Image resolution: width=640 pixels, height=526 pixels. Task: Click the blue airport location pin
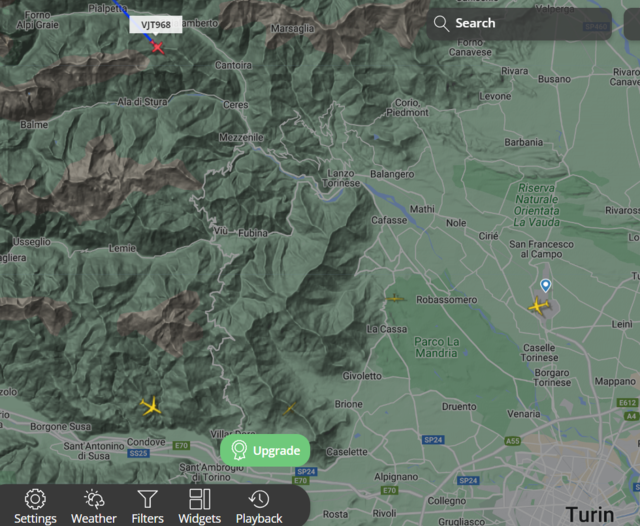tap(545, 285)
